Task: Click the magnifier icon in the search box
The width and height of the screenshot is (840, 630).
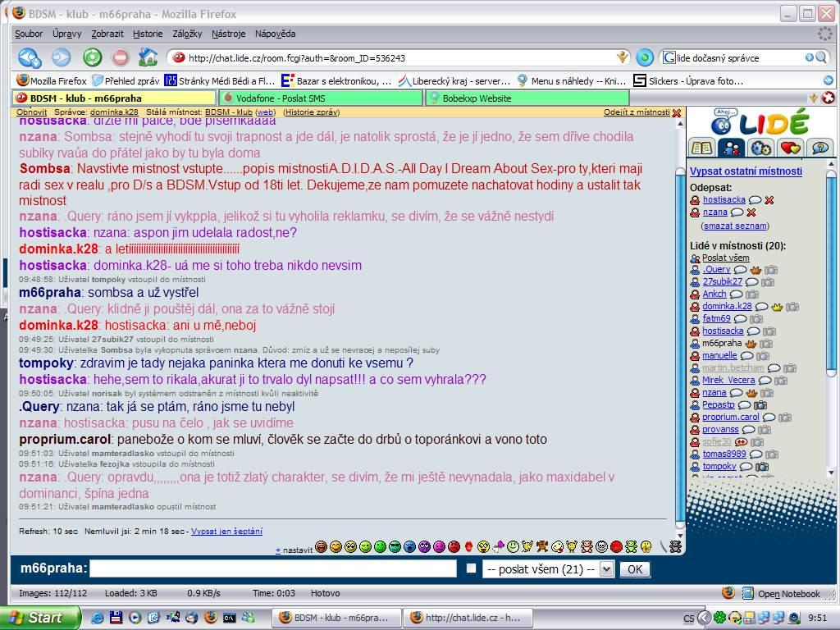Action: [820, 57]
